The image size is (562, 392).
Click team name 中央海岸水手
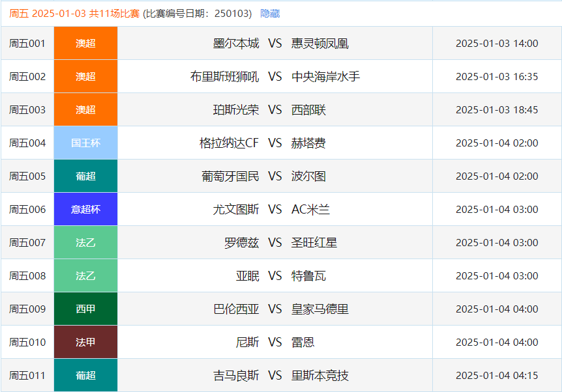coord(325,77)
